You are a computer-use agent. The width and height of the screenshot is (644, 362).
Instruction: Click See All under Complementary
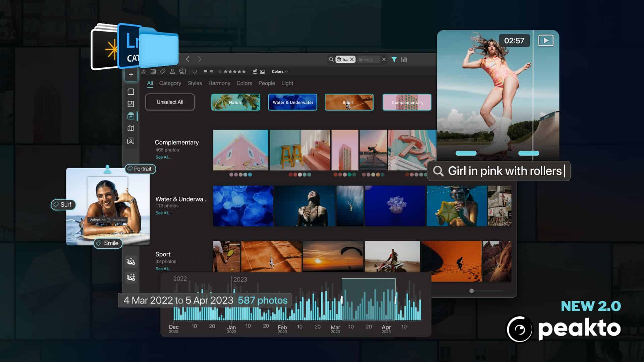(163, 157)
